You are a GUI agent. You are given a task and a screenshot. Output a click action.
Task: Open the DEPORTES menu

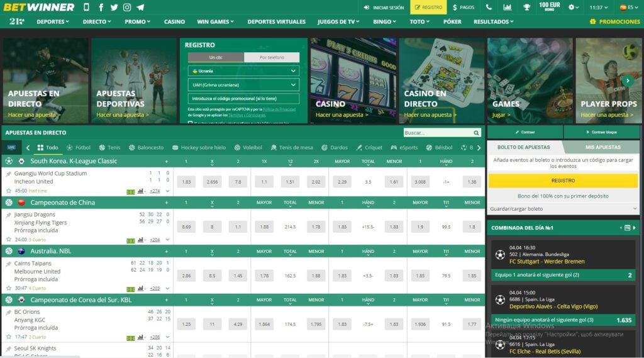tap(55, 21)
